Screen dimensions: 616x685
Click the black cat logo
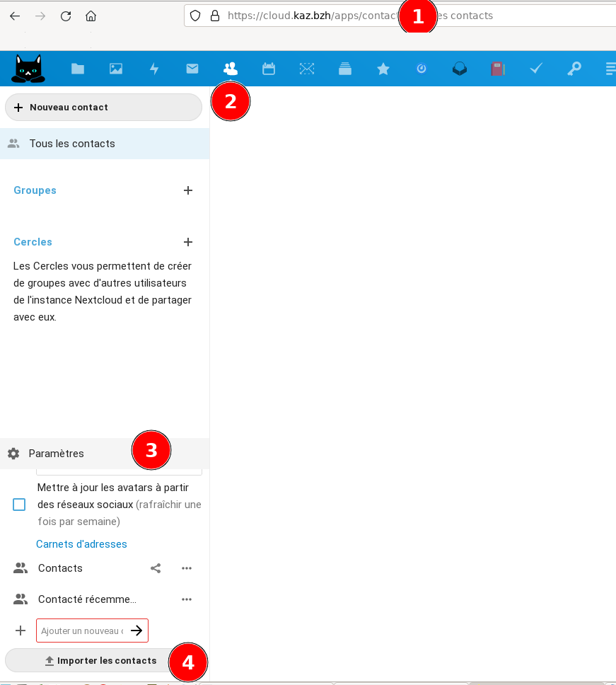click(x=28, y=69)
